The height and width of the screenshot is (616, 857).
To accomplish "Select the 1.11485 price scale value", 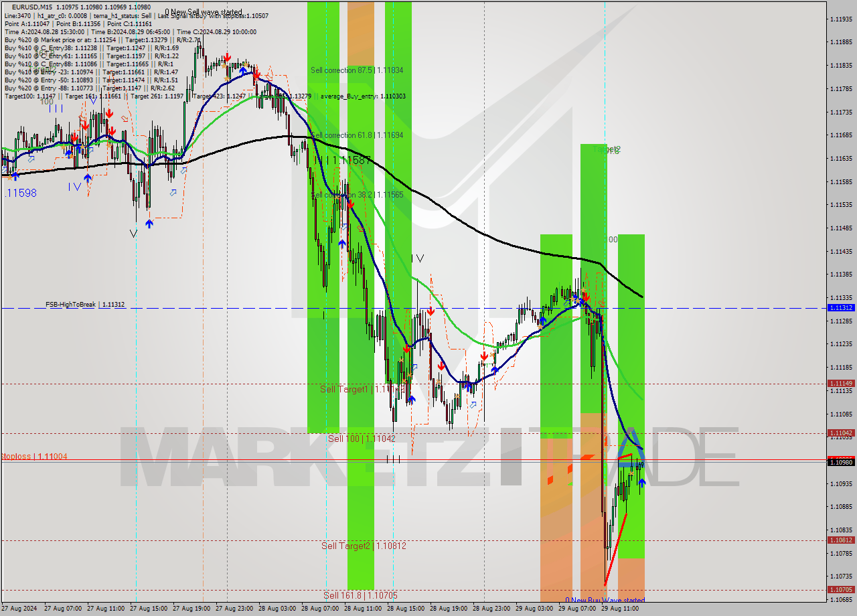I will [841, 228].
